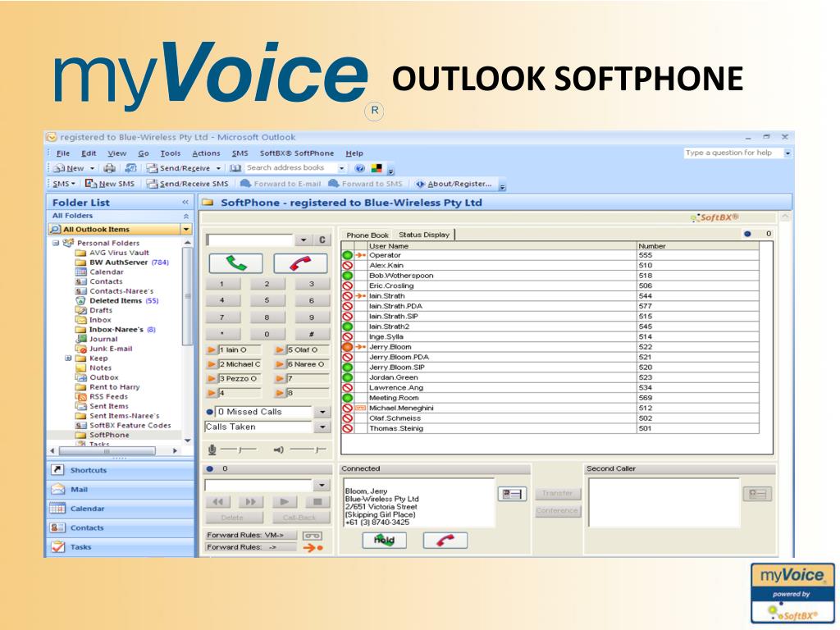
Task: Open the Tasks pane in the navigation bar
Action: (121, 547)
